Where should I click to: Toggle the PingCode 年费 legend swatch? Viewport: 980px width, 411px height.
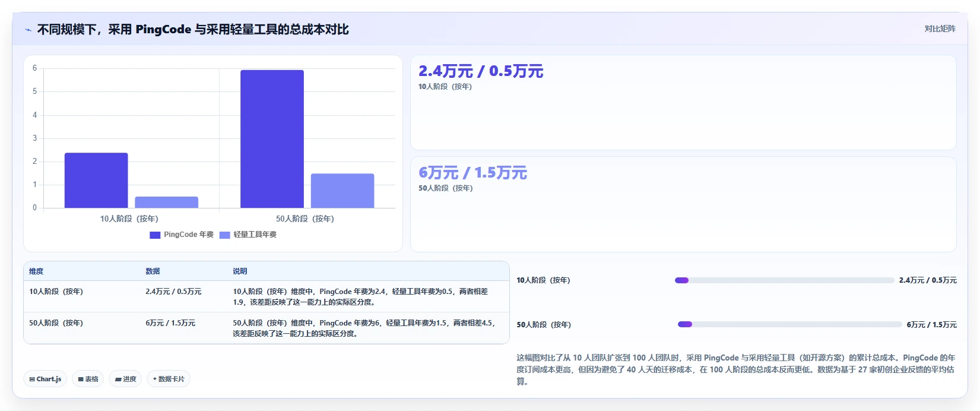pyautogui.click(x=155, y=235)
